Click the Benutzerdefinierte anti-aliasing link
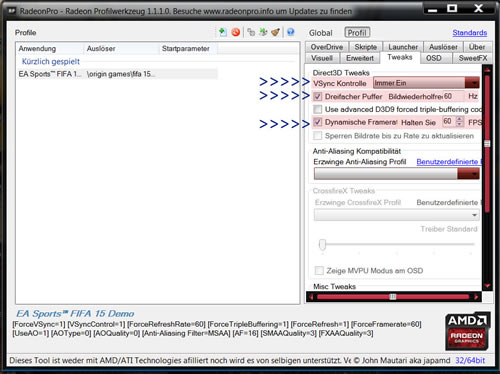The width and height of the screenshot is (500, 374). tap(449, 162)
